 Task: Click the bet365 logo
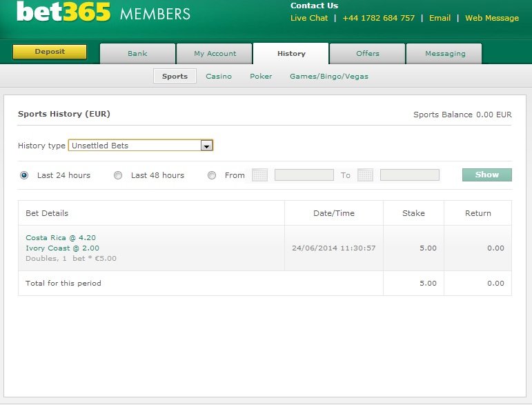point(63,12)
